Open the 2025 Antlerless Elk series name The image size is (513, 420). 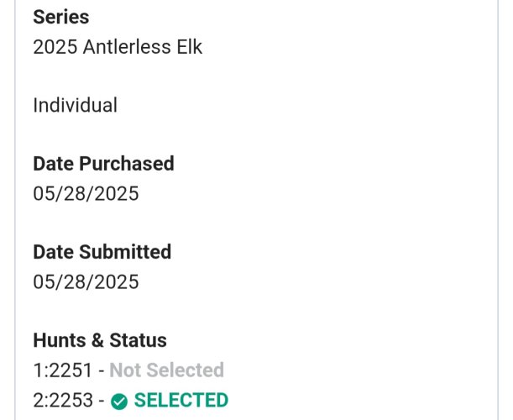(x=118, y=46)
